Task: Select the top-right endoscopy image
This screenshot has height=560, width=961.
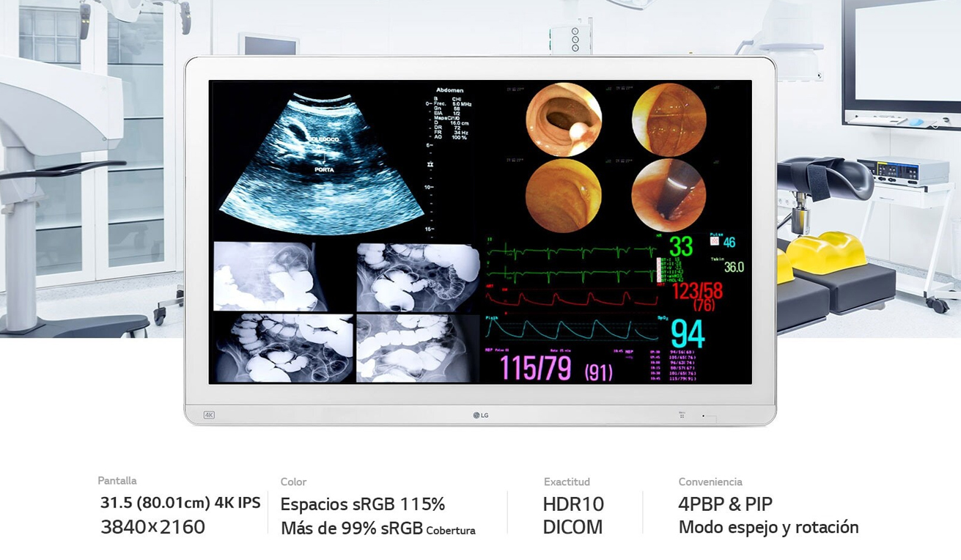Action: point(669,119)
